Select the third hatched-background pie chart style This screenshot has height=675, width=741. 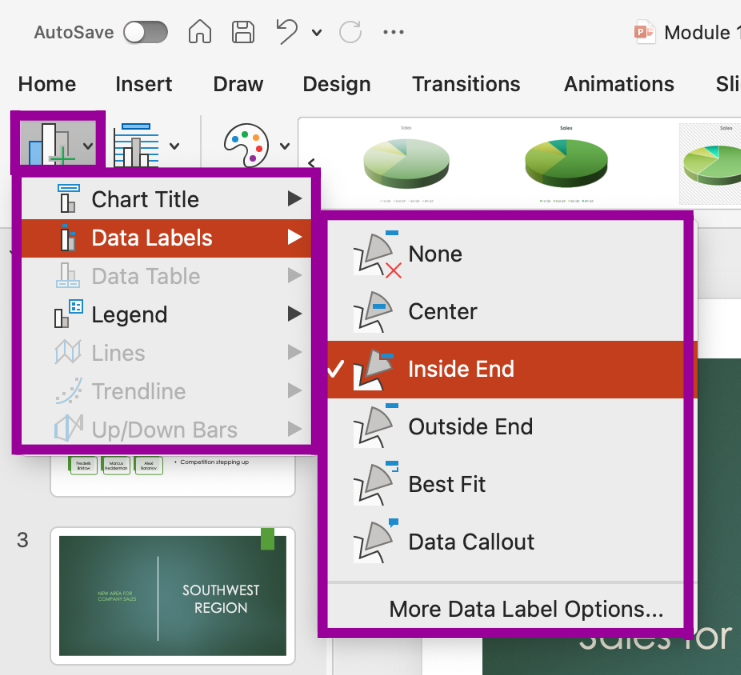coord(710,164)
